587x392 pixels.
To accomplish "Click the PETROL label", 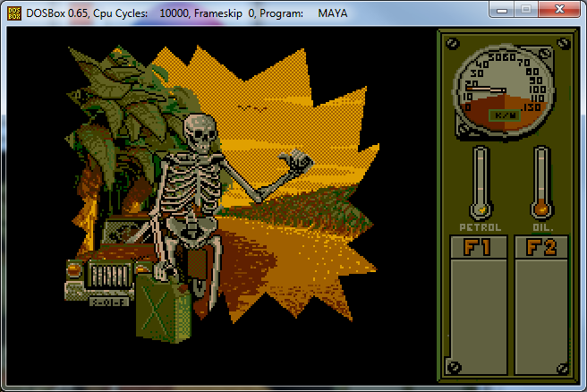I will tap(481, 227).
